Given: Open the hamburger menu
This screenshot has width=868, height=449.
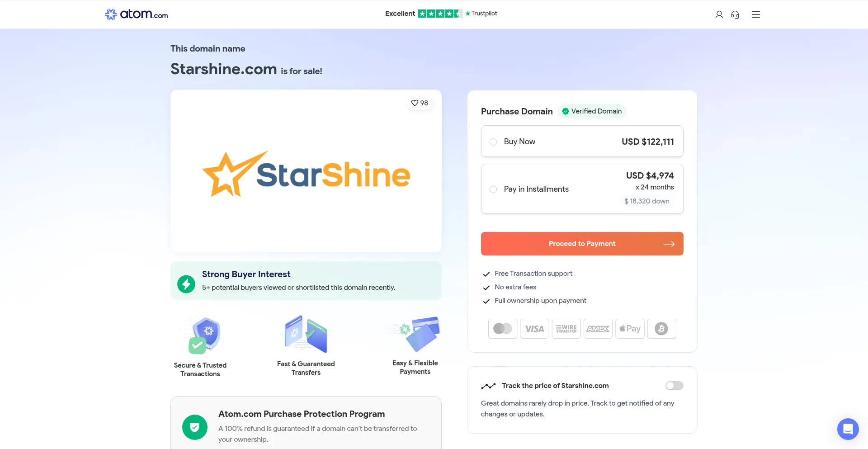Looking at the screenshot, I should point(755,14).
